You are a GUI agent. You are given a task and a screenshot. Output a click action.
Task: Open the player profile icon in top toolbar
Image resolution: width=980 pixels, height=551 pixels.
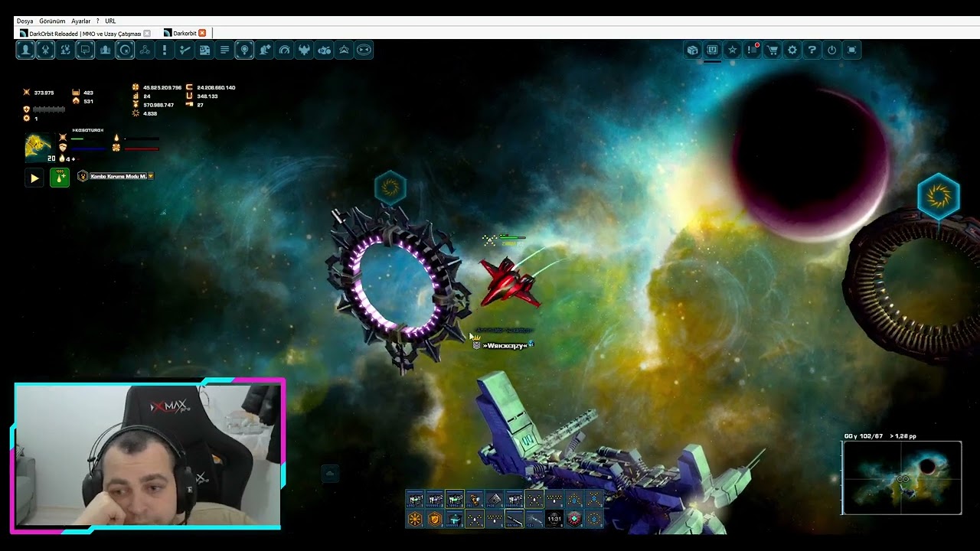point(25,50)
